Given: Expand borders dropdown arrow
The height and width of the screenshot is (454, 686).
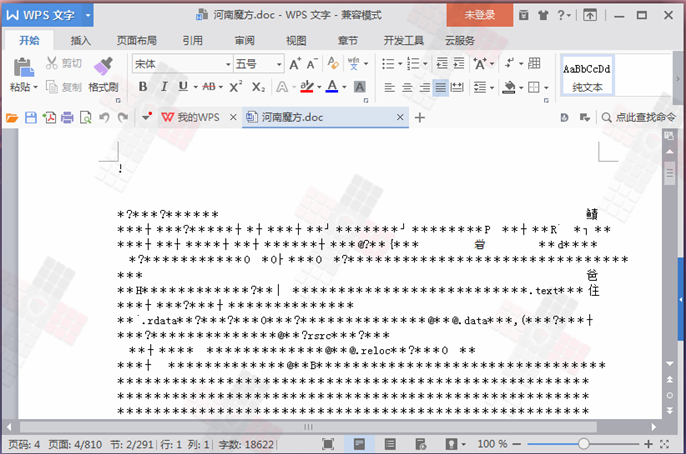Looking at the screenshot, I should click(x=546, y=87).
